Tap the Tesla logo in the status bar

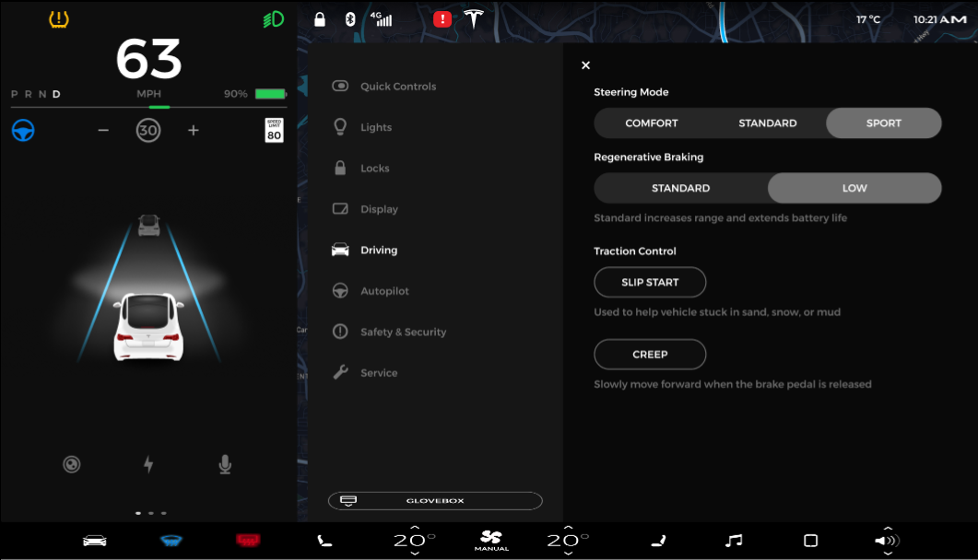(473, 17)
